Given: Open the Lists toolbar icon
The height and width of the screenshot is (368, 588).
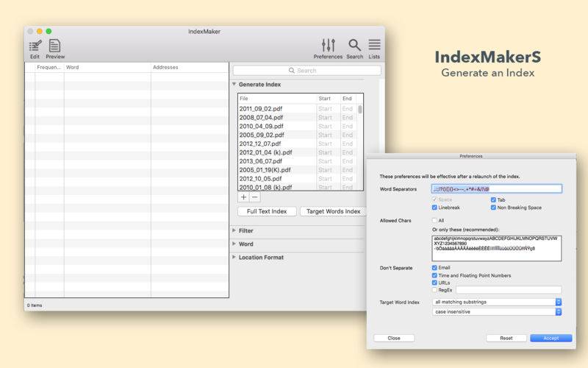Looking at the screenshot, I should (374, 46).
